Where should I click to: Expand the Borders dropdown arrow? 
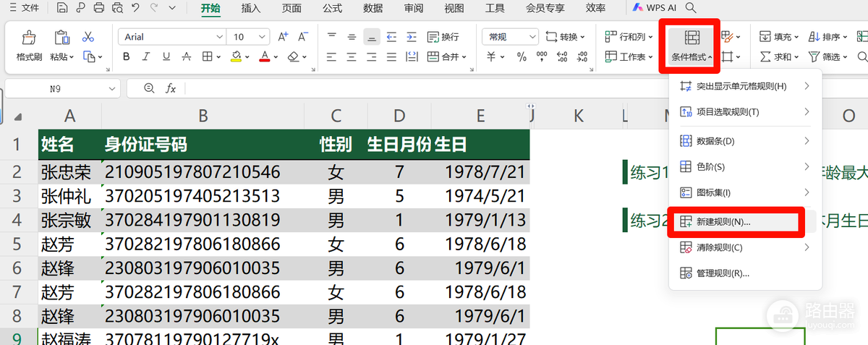[220, 56]
